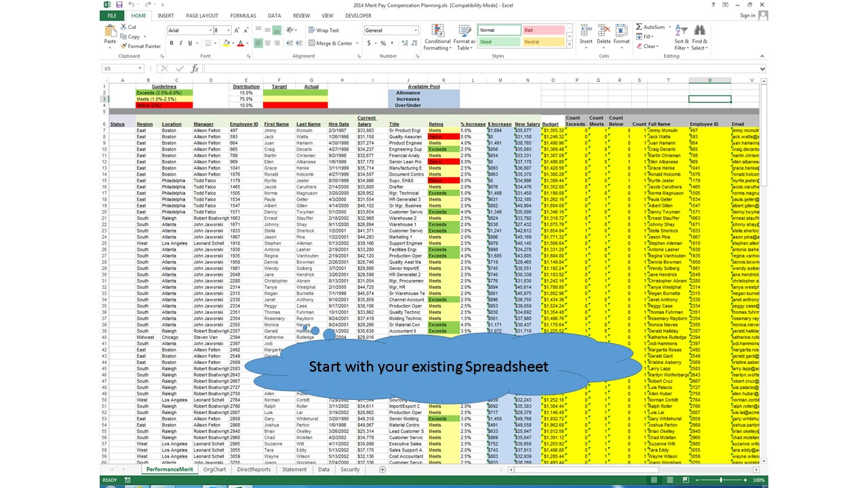Viewport: 868px width, 488px height.
Task: Switch to the FORMULAS ribbon tab
Action: point(243,15)
